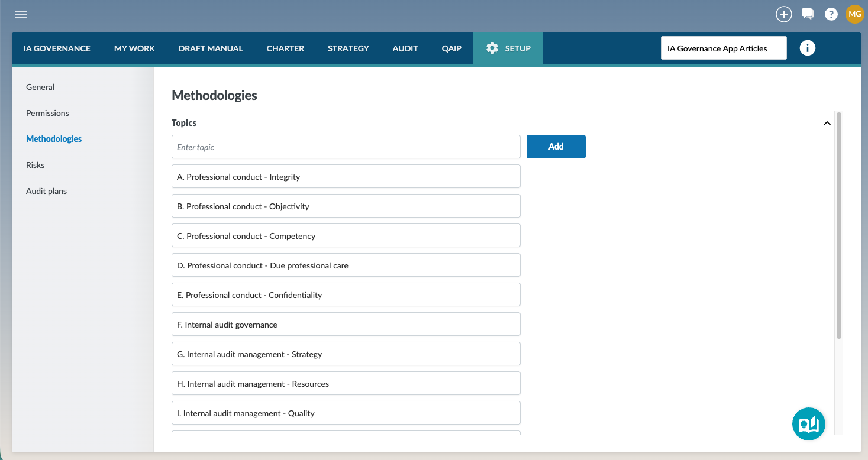This screenshot has width=868, height=460.
Task: Click the Enter topic input field
Action: pos(346,147)
